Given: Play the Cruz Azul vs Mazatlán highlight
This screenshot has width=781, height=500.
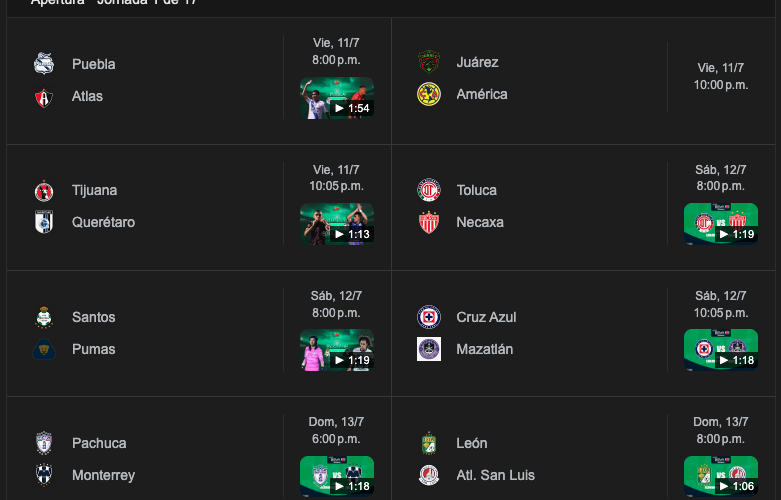Looking at the screenshot, I should (720, 350).
